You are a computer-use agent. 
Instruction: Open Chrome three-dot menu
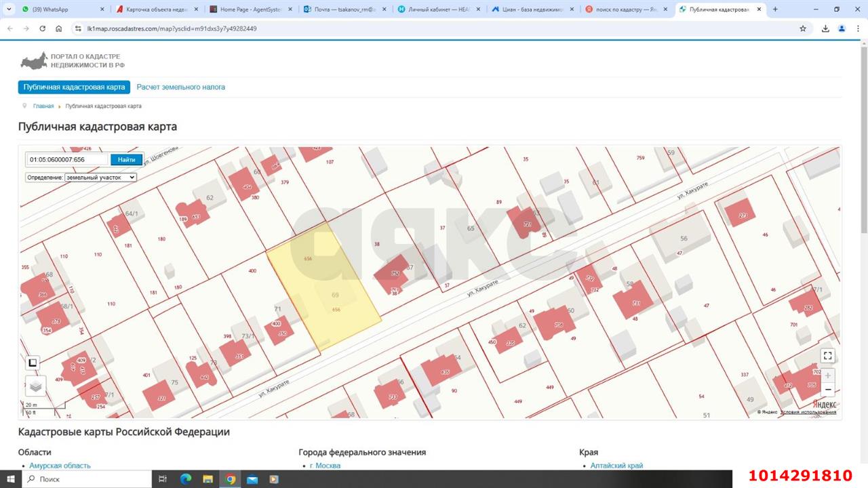pyautogui.click(x=858, y=28)
